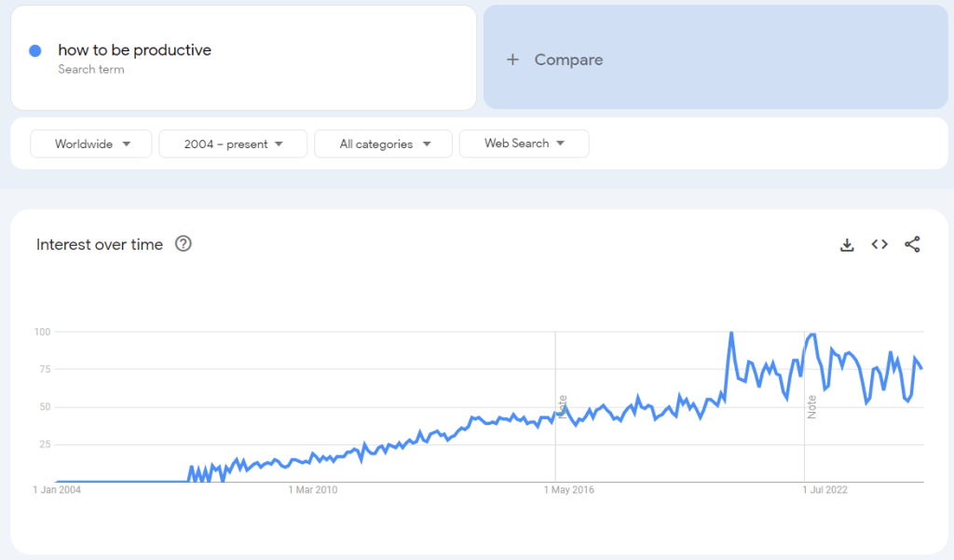This screenshot has width=954, height=560.
Task: Click the 1 Jan 2004 axis label
Action: point(57,490)
